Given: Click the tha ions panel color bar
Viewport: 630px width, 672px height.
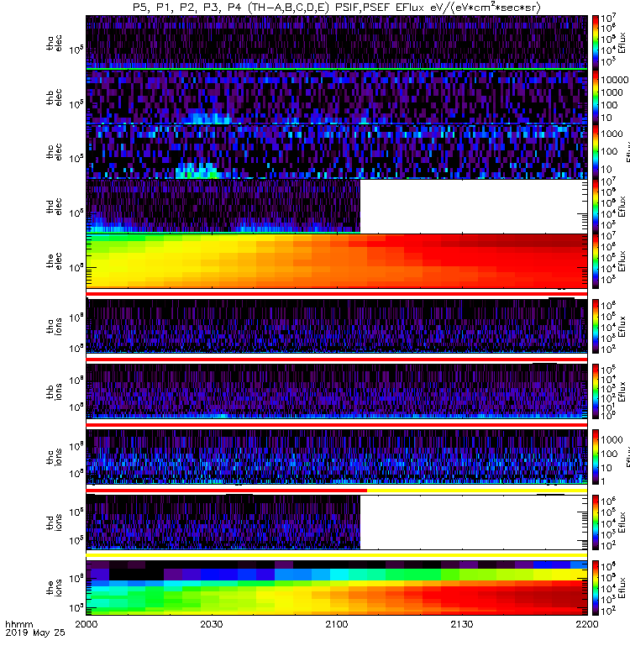Looking at the screenshot, I should click(x=596, y=326).
